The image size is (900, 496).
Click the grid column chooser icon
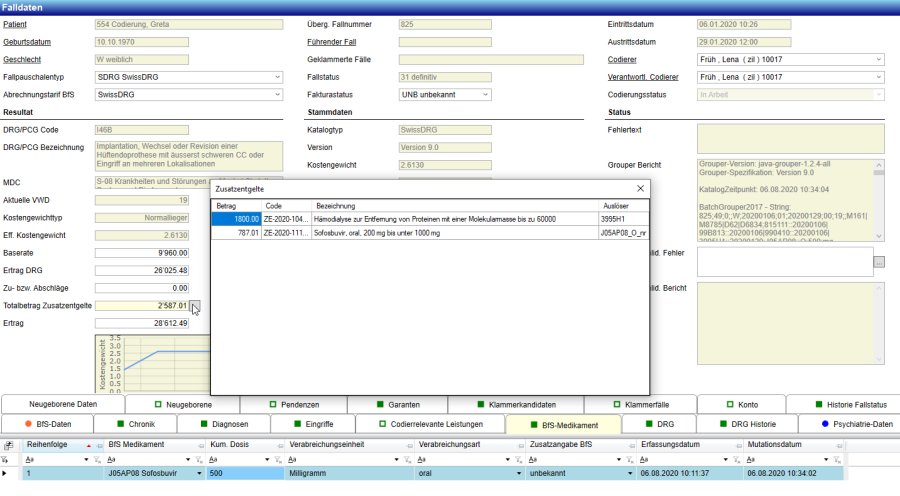(8, 444)
